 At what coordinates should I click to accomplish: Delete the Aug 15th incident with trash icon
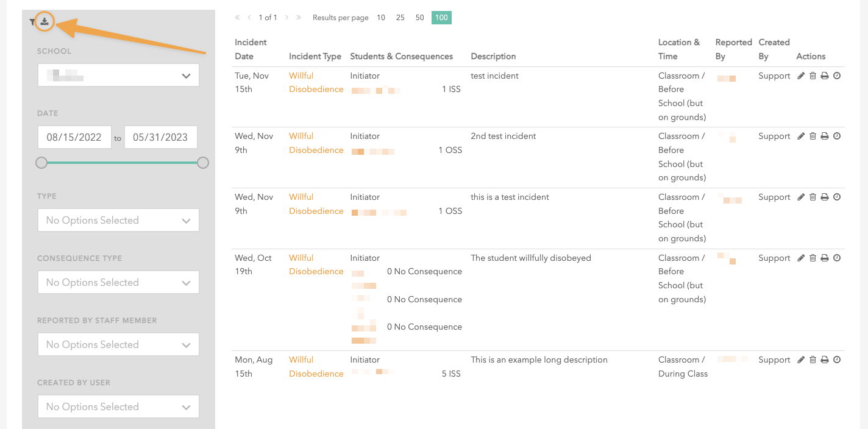pos(813,360)
